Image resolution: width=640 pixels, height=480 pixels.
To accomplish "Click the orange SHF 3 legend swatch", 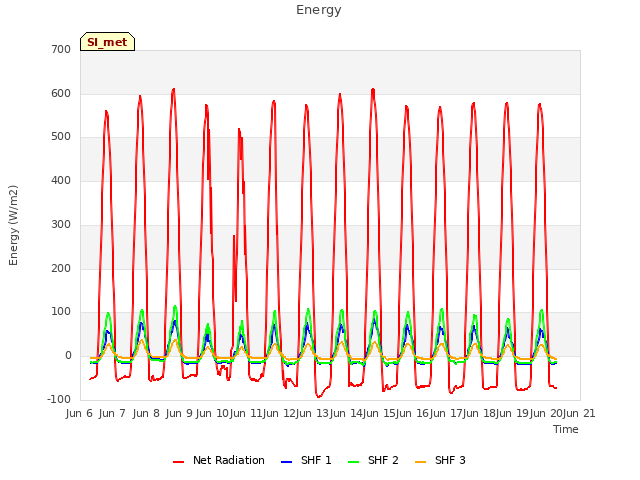I will (420, 462).
